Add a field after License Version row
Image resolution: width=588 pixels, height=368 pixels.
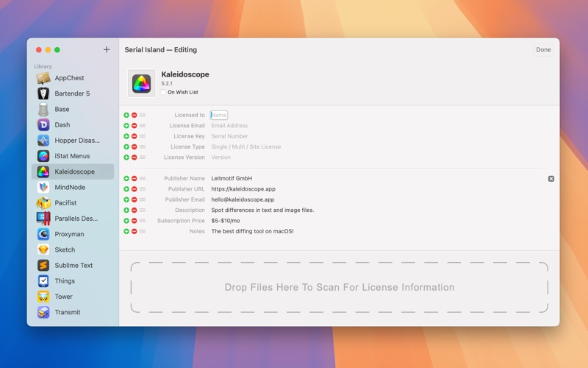tap(126, 158)
